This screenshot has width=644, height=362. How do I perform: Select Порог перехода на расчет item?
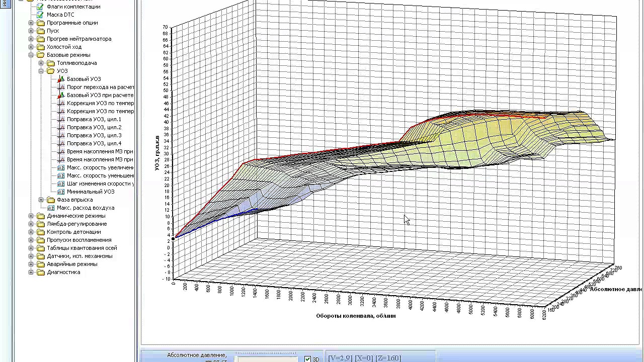[100, 87]
